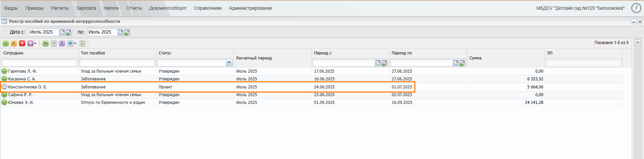Click 'Отпуск по беременности и родам' cell
This screenshot has height=159, width=644.
pos(113,103)
